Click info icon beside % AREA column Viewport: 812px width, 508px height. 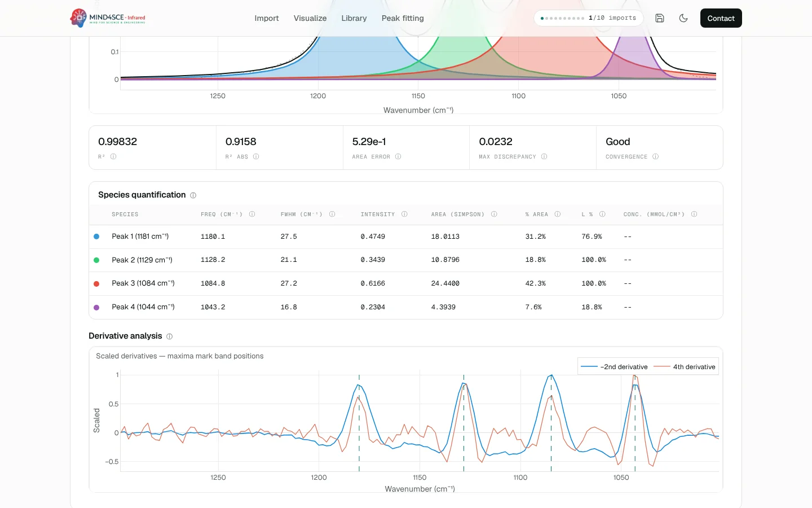557,214
